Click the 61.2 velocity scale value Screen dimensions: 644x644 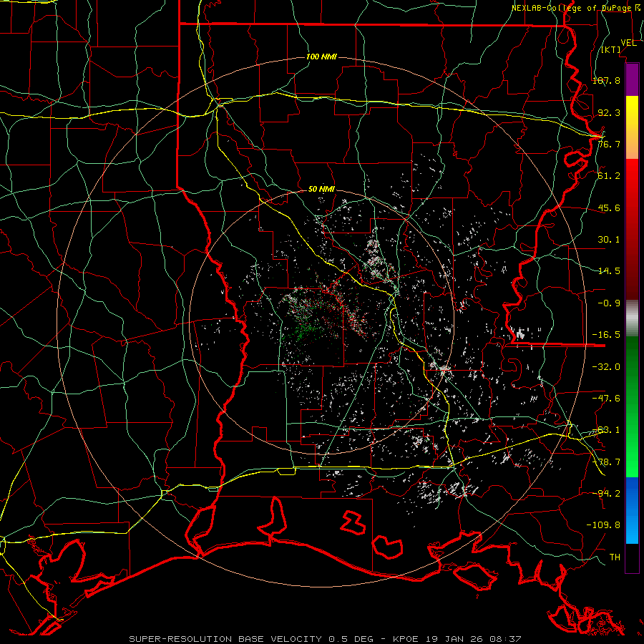pyautogui.click(x=609, y=176)
